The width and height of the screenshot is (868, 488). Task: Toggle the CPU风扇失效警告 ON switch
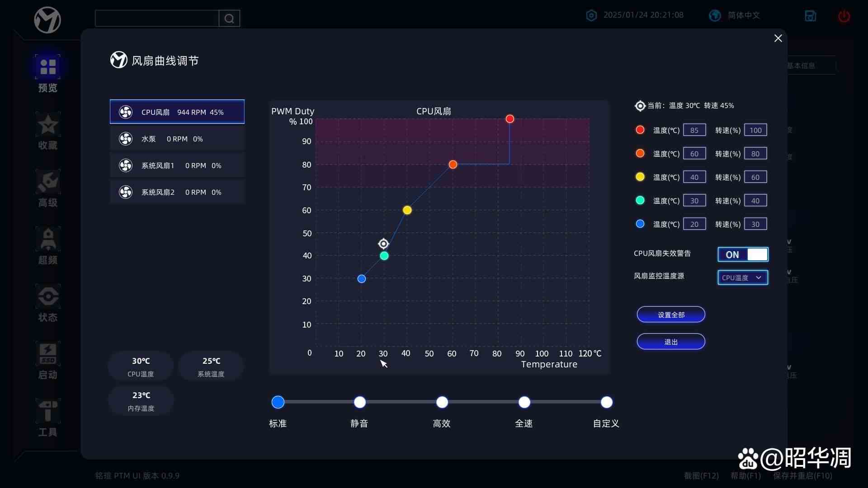pos(743,254)
